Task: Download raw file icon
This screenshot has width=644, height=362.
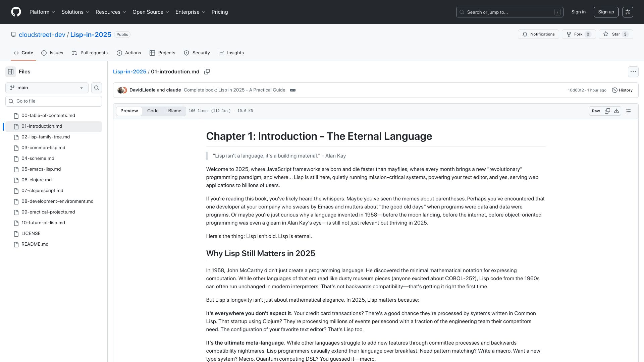Action: coord(616,111)
